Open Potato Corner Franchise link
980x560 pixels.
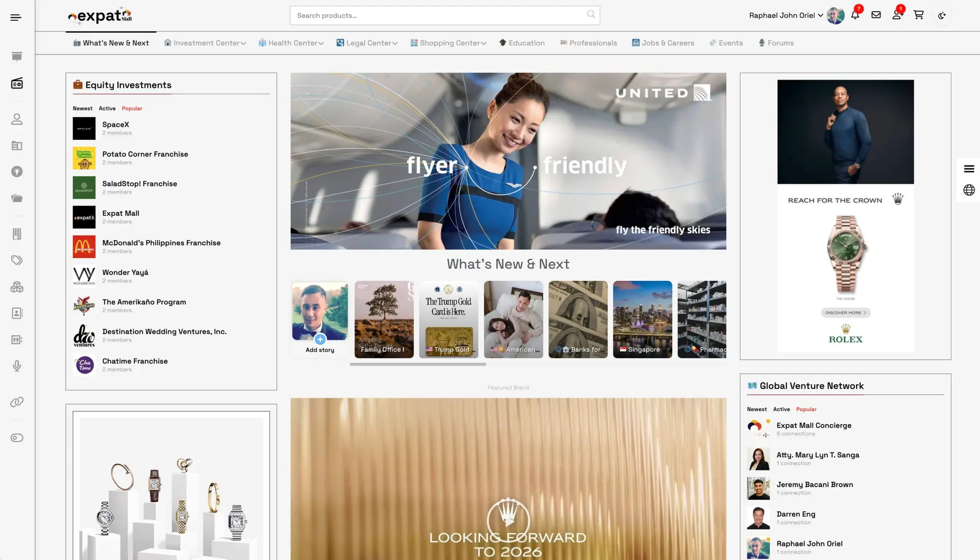[x=145, y=154]
